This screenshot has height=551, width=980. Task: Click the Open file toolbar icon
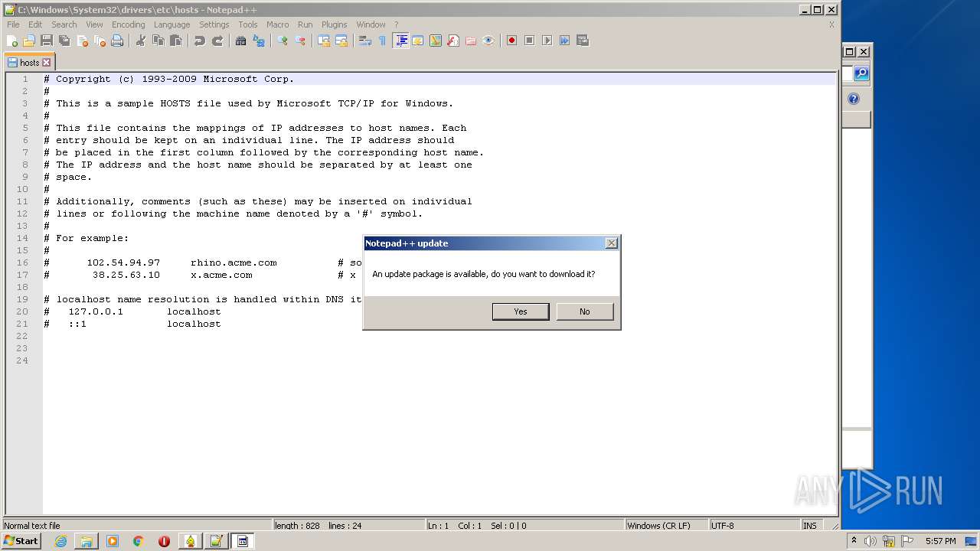click(x=29, y=41)
